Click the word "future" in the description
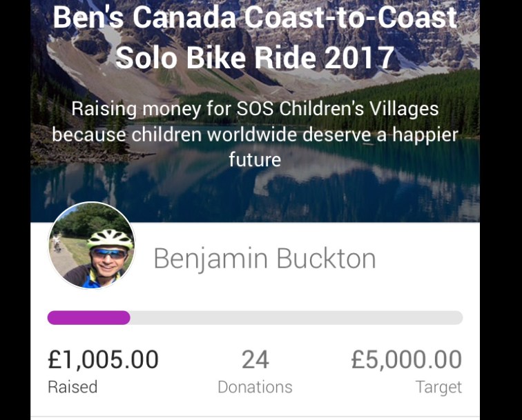The width and height of the screenshot is (522, 420). click(255, 159)
